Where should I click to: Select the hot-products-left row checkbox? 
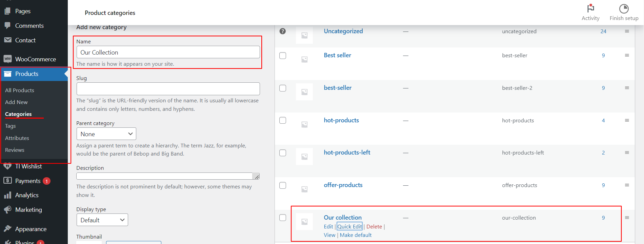click(x=283, y=153)
